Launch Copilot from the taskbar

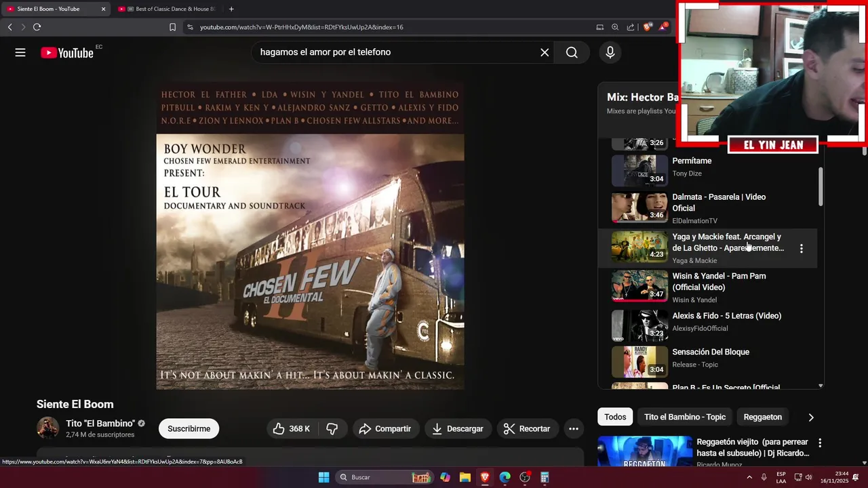(445, 477)
